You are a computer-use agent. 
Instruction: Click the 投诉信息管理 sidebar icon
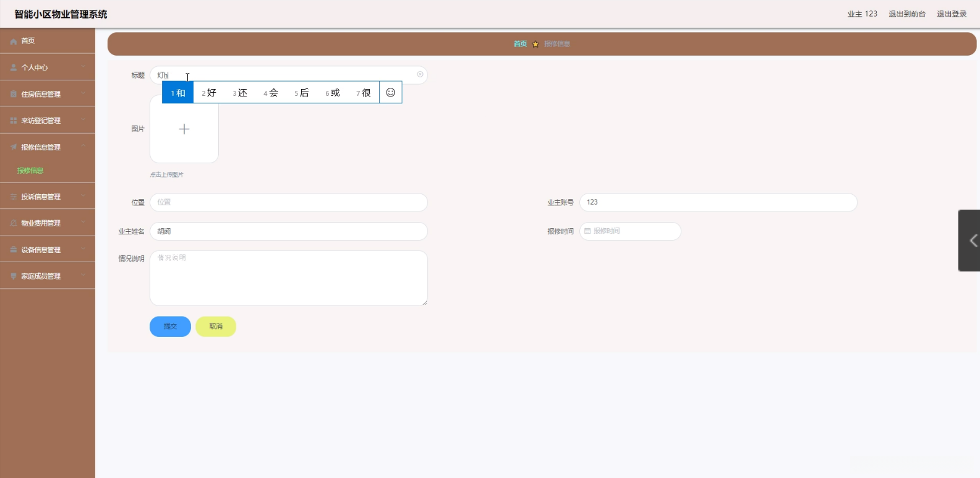pyautogui.click(x=14, y=197)
